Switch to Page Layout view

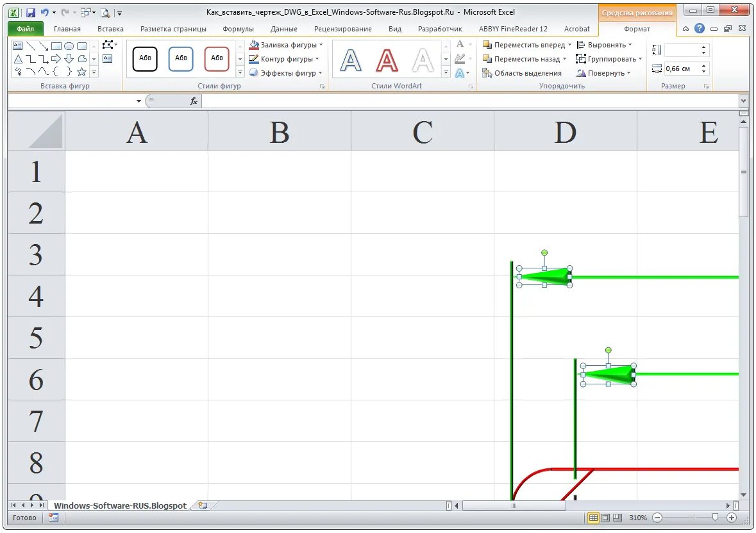(605, 518)
